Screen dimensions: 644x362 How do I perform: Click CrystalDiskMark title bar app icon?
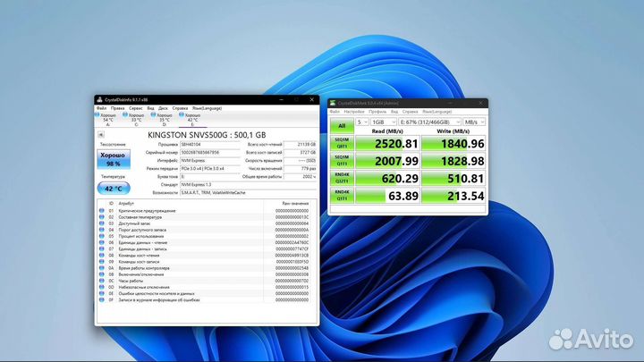333,103
